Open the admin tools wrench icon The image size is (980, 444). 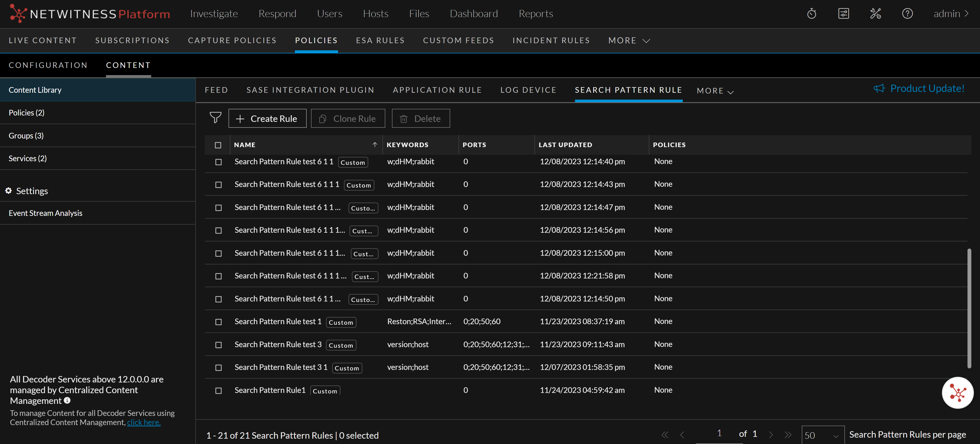pyautogui.click(x=875, y=14)
